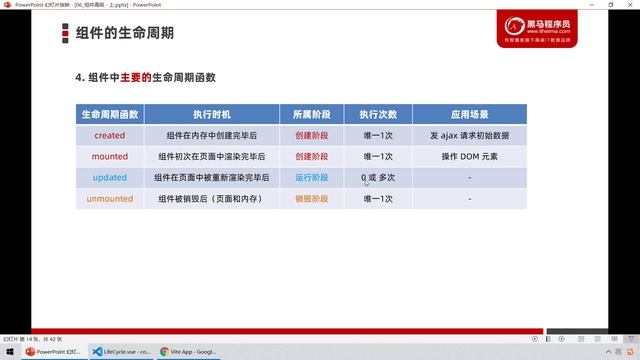Start the slide show from status bar
This screenshot has height=360, width=640.
pos(631,339)
